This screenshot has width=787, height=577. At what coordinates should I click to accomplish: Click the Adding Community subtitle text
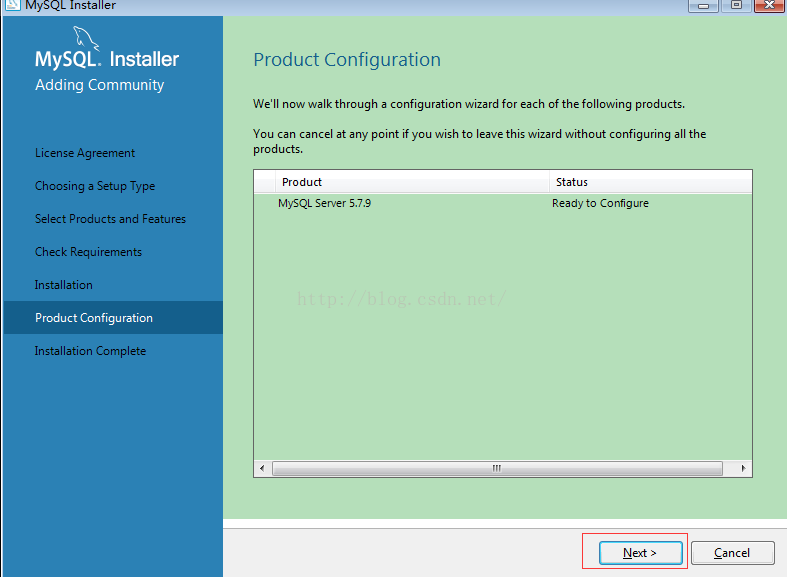(99, 85)
